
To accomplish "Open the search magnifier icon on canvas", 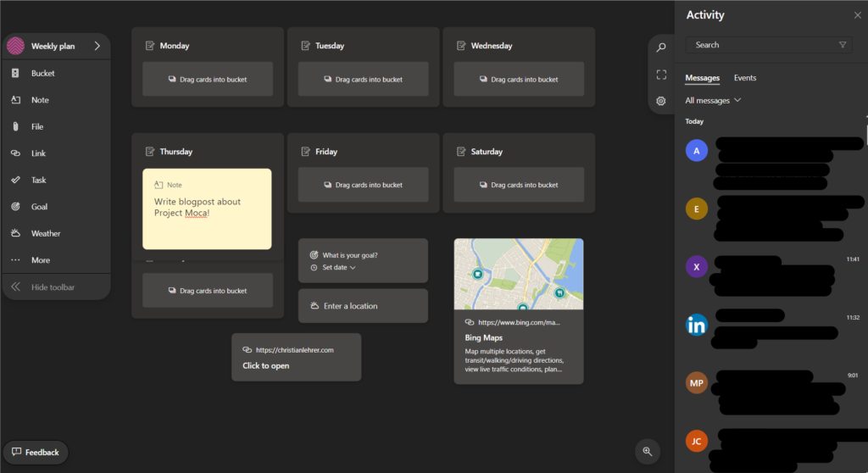I will click(661, 47).
